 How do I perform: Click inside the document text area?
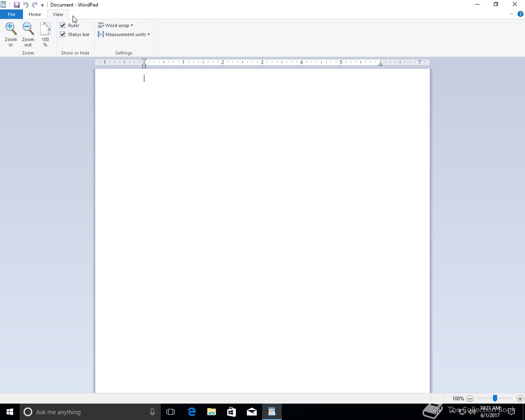tap(262, 231)
